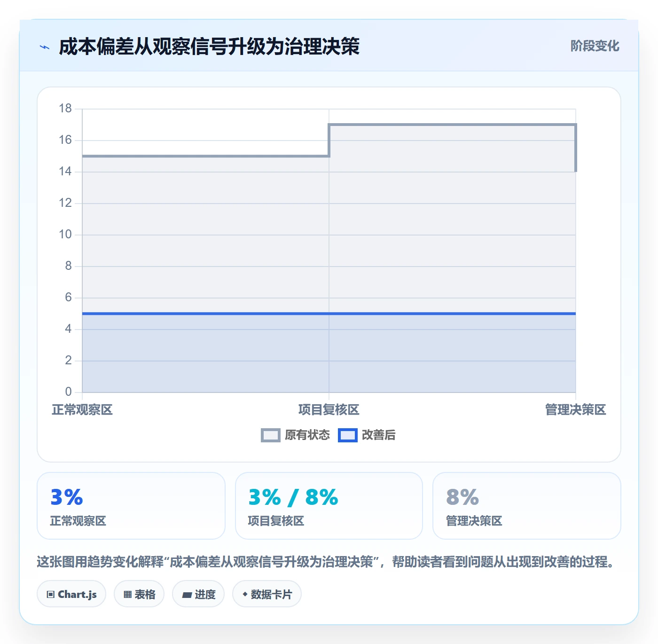Click the diamond icon in 数据卡片 tag

click(245, 594)
